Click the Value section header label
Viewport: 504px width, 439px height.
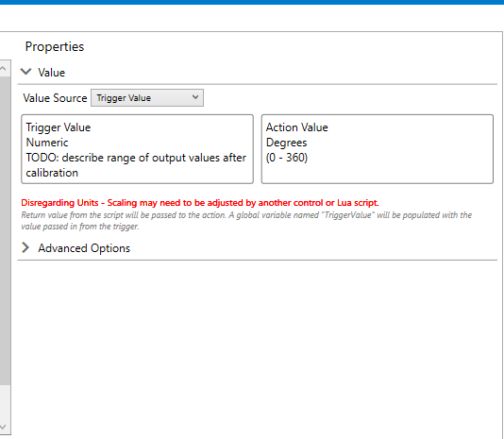tap(51, 73)
